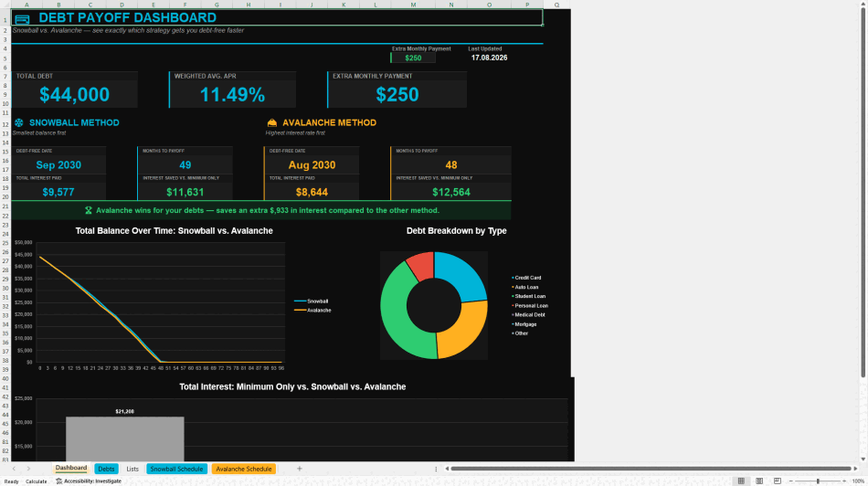
Task: Click the vertical scrollbar down arrow
Action: pos(863,459)
